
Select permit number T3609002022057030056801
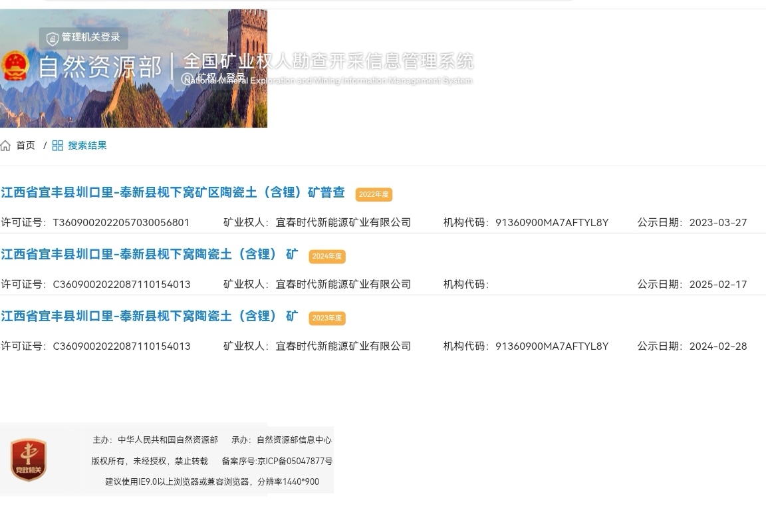[x=120, y=223]
